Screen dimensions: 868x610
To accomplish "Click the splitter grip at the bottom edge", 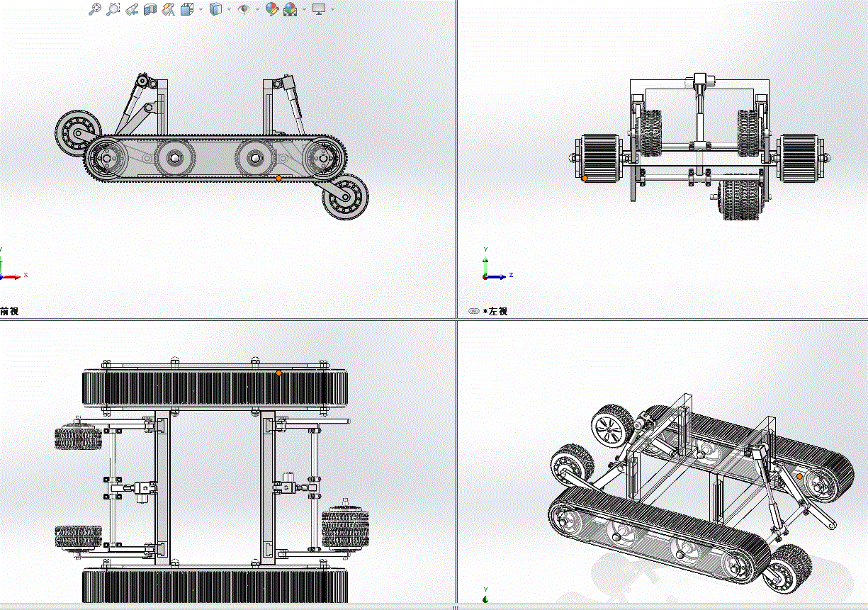I will click(455, 607).
